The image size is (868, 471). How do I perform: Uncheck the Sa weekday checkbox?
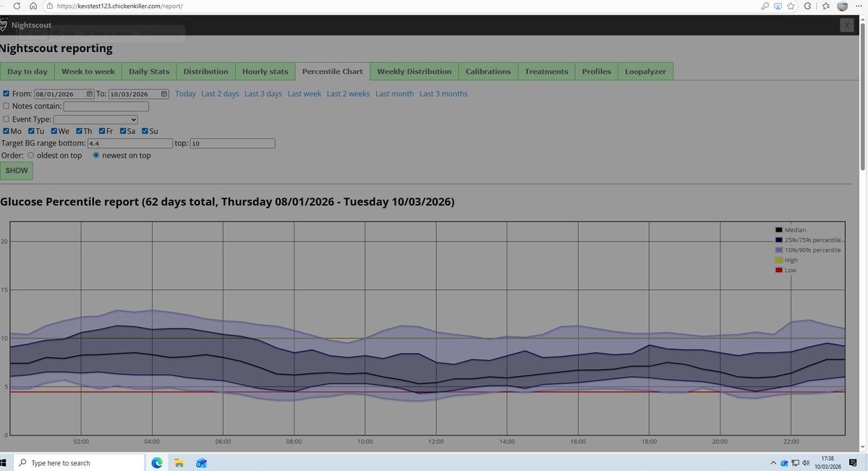coord(123,131)
